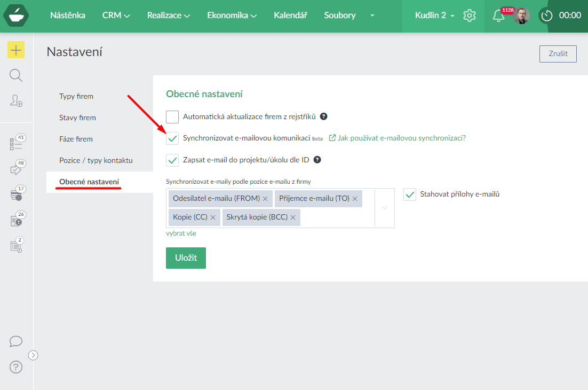Open help question mark icon in sidebar
This screenshot has width=588, height=390.
[x=16, y=367]
